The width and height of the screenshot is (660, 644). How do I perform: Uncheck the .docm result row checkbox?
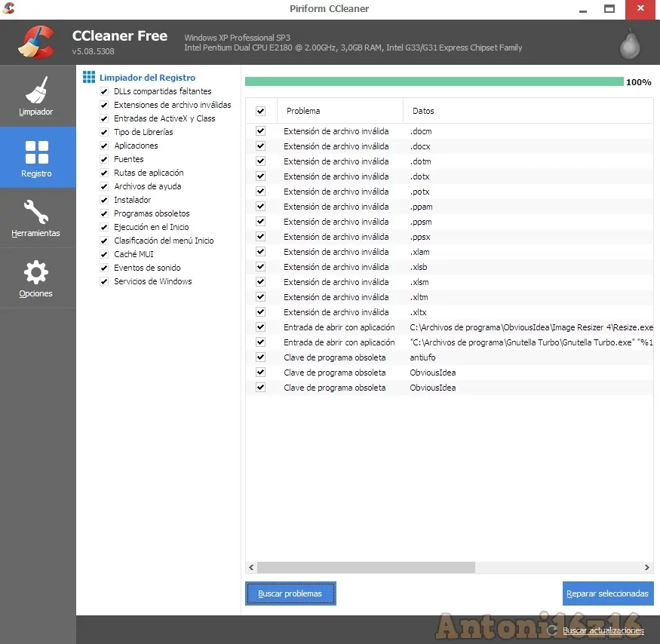click(x=260, y=131)
